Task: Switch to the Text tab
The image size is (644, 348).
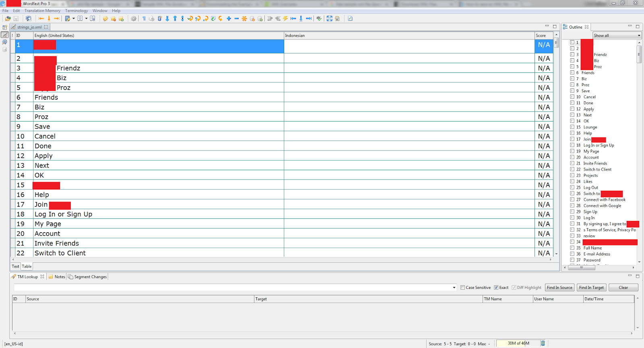Action: pos(15,266)
